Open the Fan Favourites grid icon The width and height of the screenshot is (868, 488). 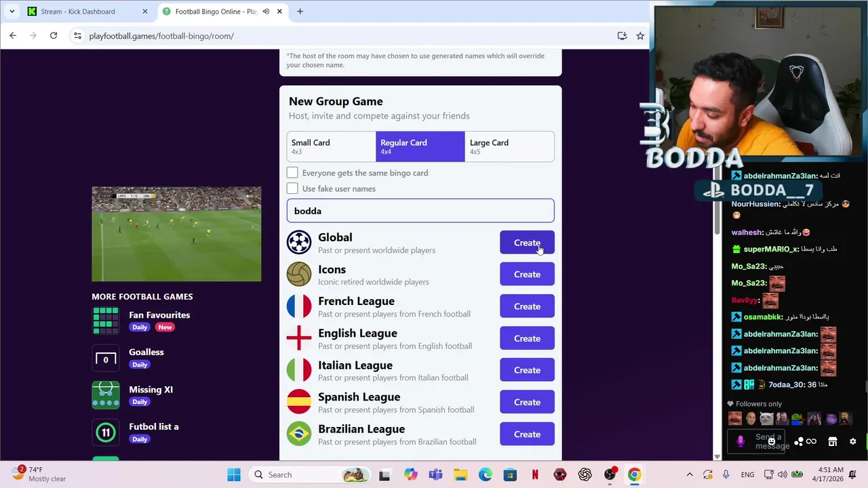(106, 321)
